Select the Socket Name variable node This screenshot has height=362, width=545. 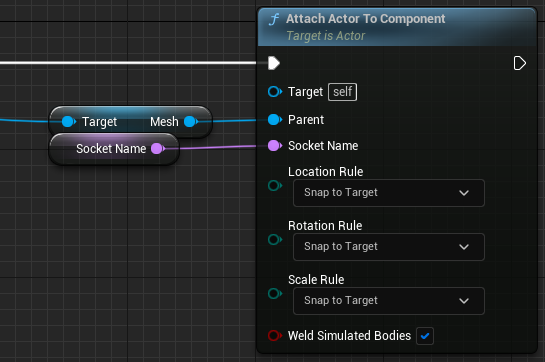pos(114,149)
